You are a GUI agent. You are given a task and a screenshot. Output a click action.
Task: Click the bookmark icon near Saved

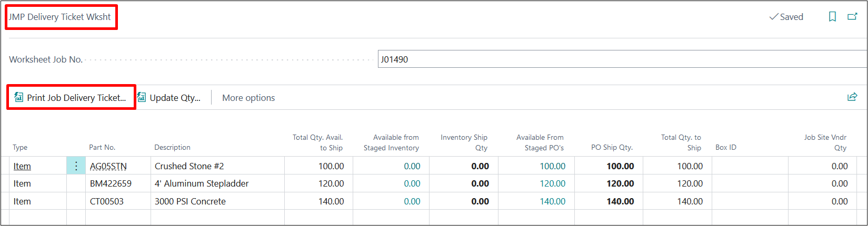click(832, 17)
